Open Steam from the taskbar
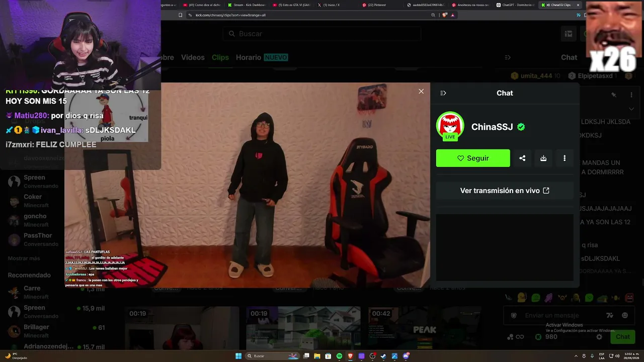The image size is (644, 362). (x=383, y=356)
